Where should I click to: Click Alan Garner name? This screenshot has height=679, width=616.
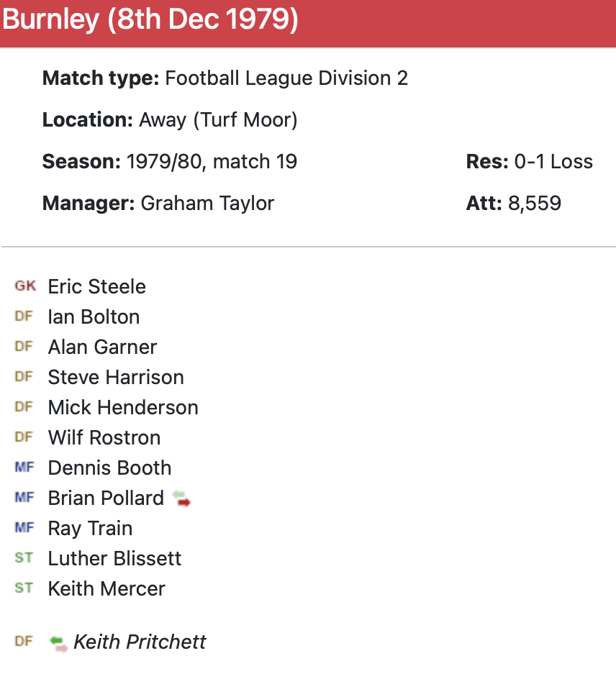tap(102, 347)
